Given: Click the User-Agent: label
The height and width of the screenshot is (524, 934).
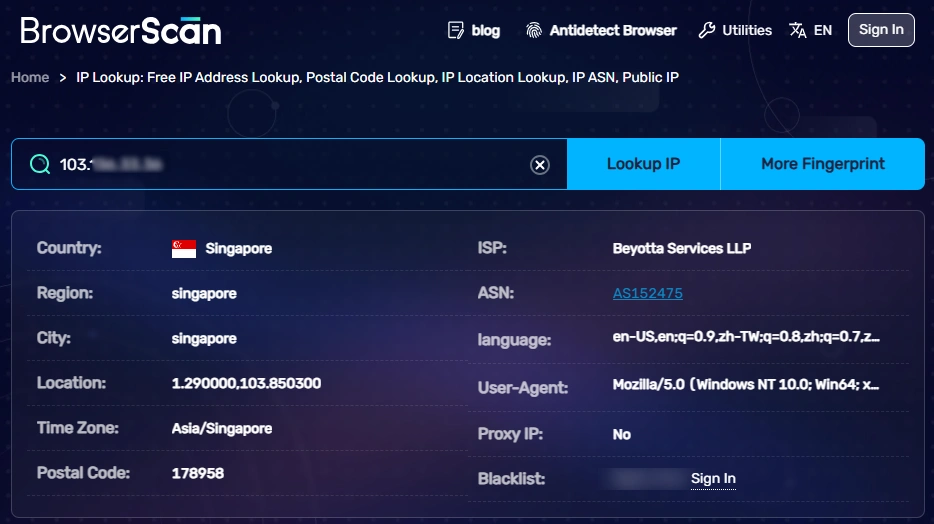Looking at the screenshot, I should [522, 388].
